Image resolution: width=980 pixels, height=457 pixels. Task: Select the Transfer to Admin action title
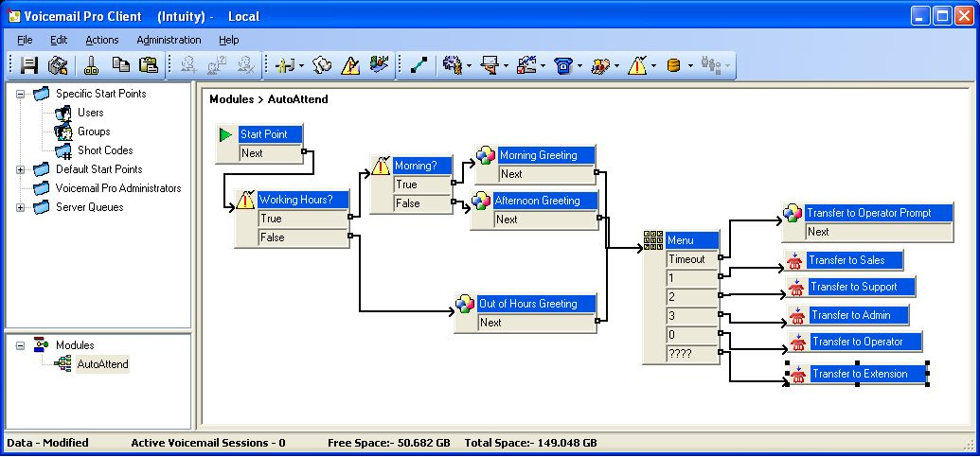point(858,315)
